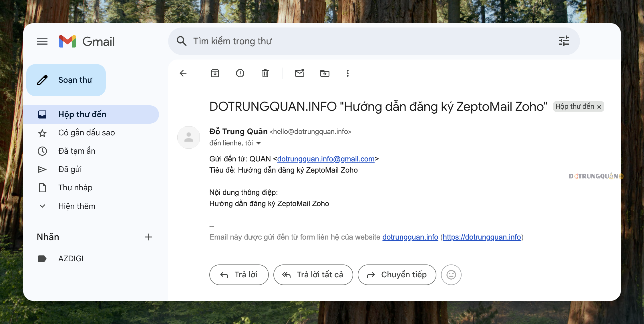
Task: Open https://dotrungquan.info link
Action: coord(482,237)
